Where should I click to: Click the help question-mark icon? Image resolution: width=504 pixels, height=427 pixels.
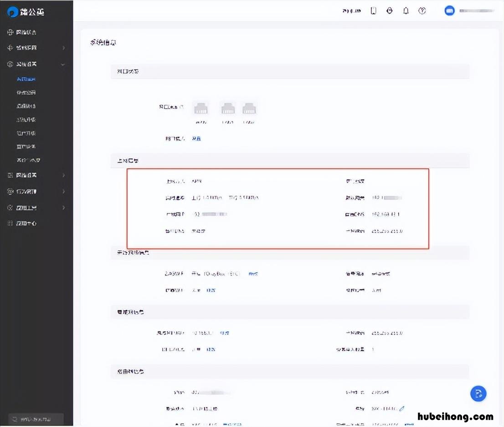pos(422,10)
